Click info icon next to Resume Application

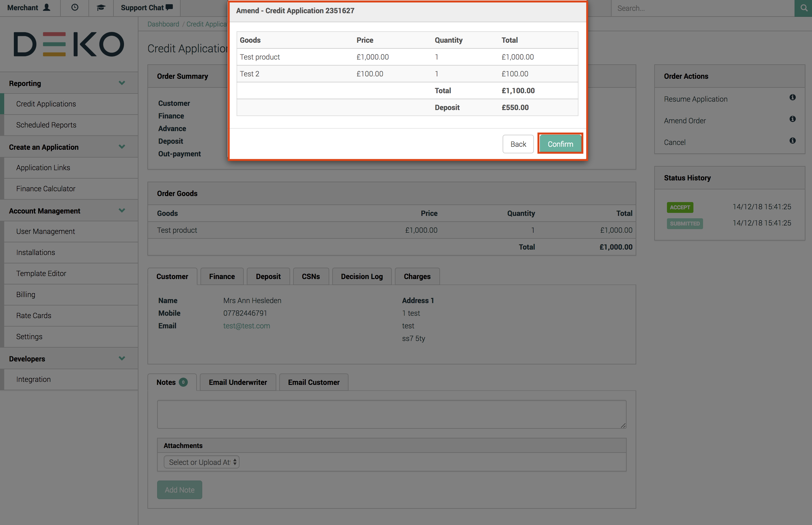pyautogui.click(x=792, y=97)
